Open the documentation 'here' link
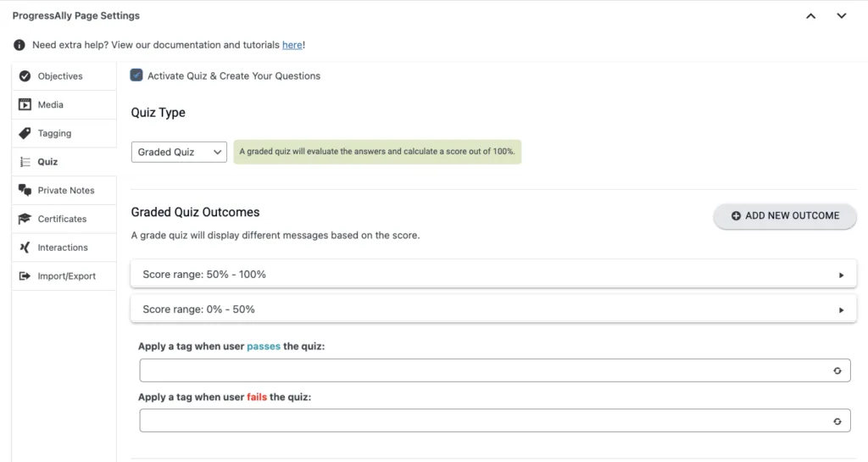This screenshot has width=868, height=462. click(x=292, y=45)
